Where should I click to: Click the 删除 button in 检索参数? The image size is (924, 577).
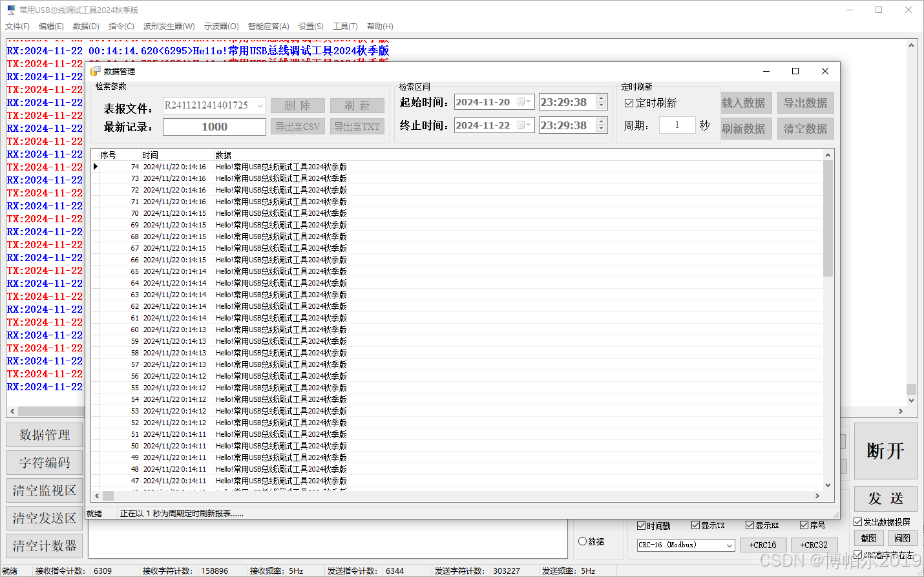coord(298,105)
